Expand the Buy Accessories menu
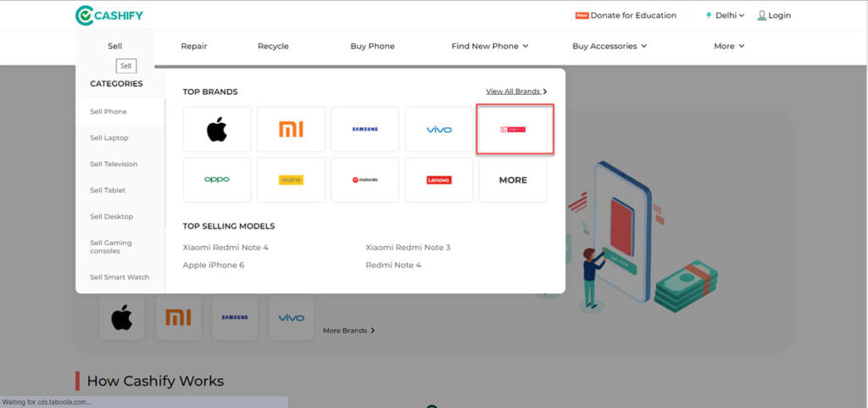 click(x=609, y=47)
